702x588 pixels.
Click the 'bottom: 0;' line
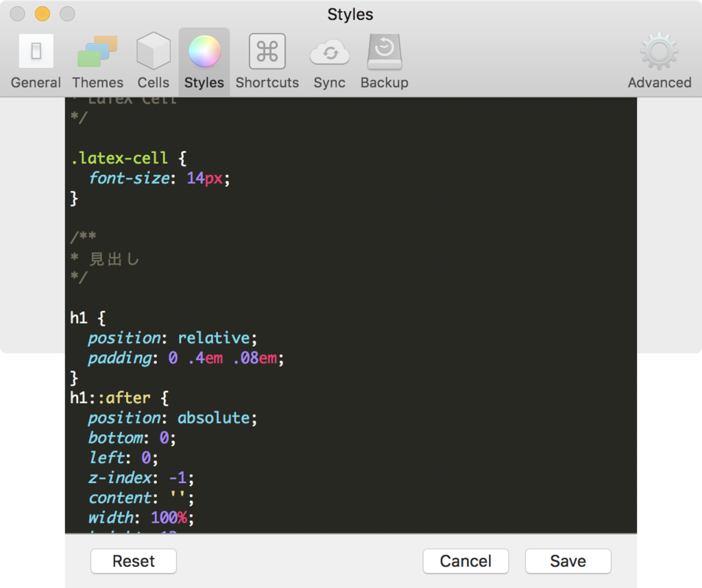(132, 438)
